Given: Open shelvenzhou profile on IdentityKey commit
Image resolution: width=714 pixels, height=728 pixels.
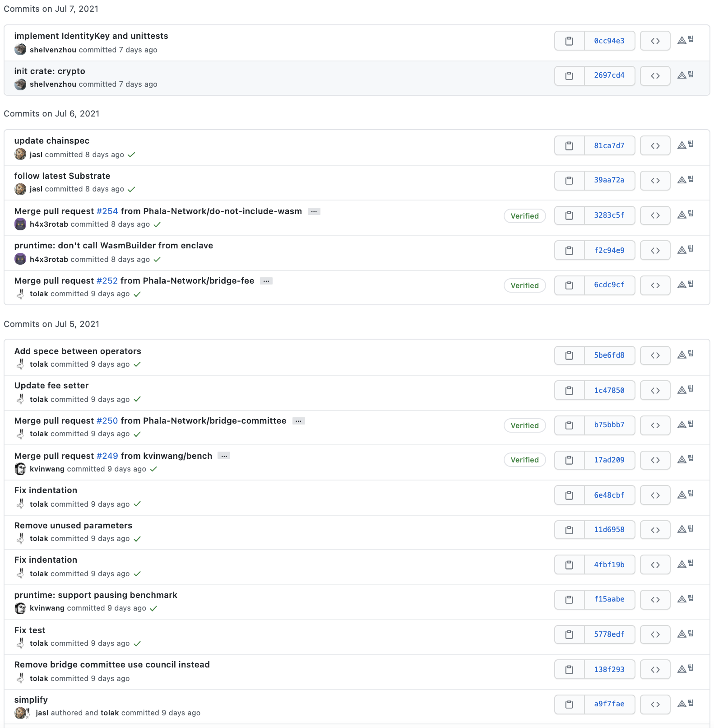Looking at the screenshot, I should [53, 50].
